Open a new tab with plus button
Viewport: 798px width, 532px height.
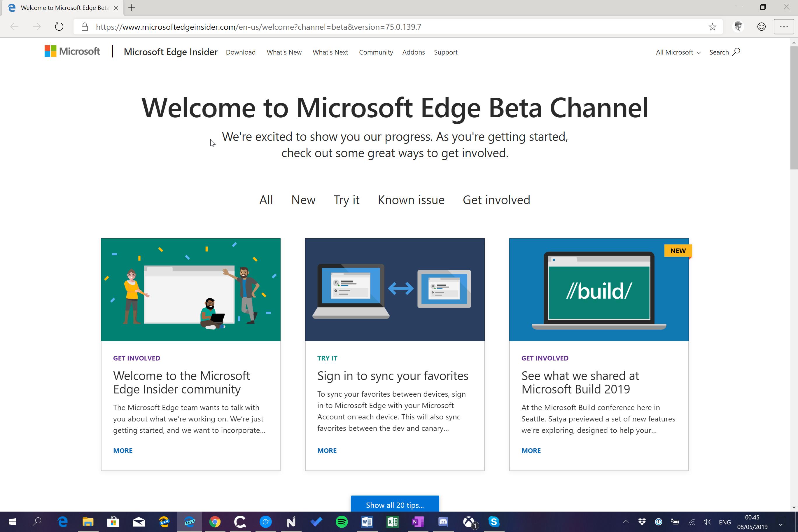(132, 8)
